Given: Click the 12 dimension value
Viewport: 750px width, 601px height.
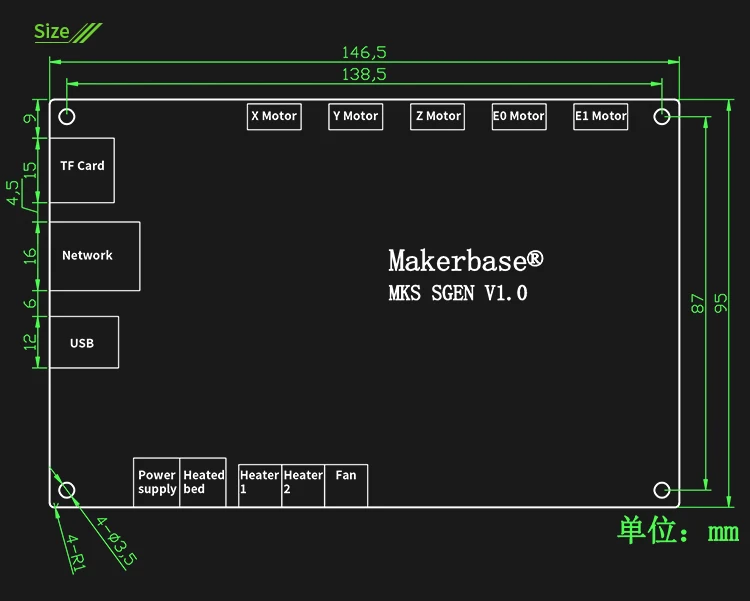Looking at the screenshot, I should point(30,342).
